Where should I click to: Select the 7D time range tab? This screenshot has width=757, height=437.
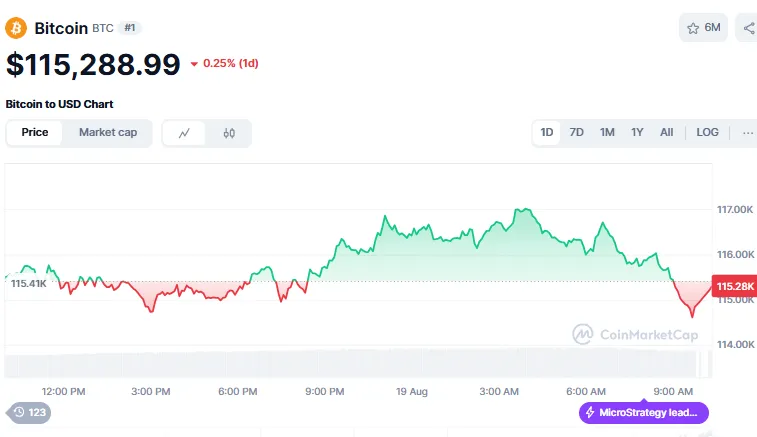pyautogui.click(x=577, y=132)
